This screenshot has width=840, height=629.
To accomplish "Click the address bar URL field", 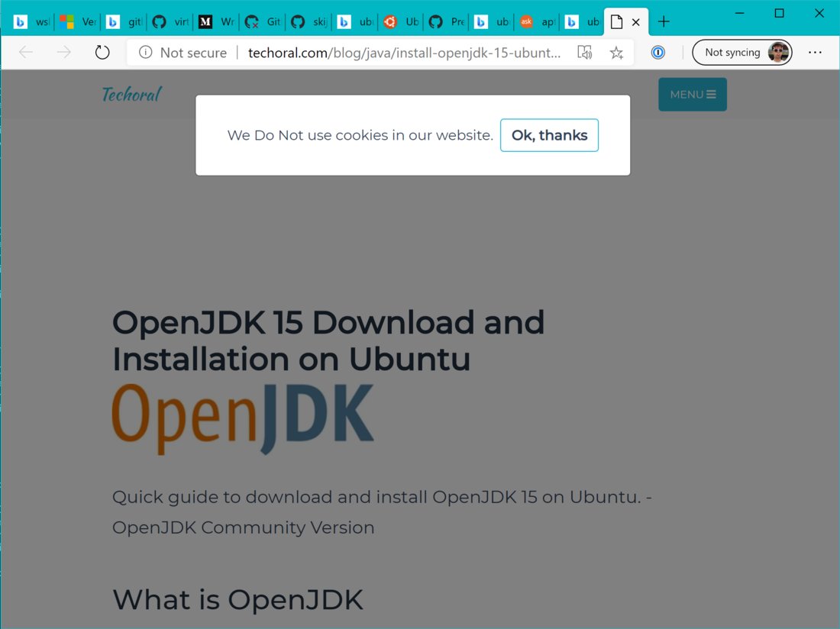I will [405, 53].
